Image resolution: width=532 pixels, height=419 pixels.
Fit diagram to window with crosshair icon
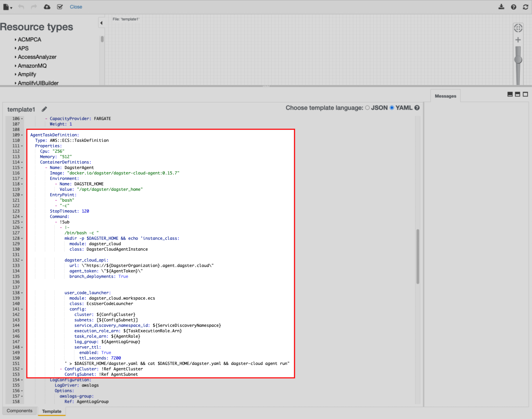[518, 28]
